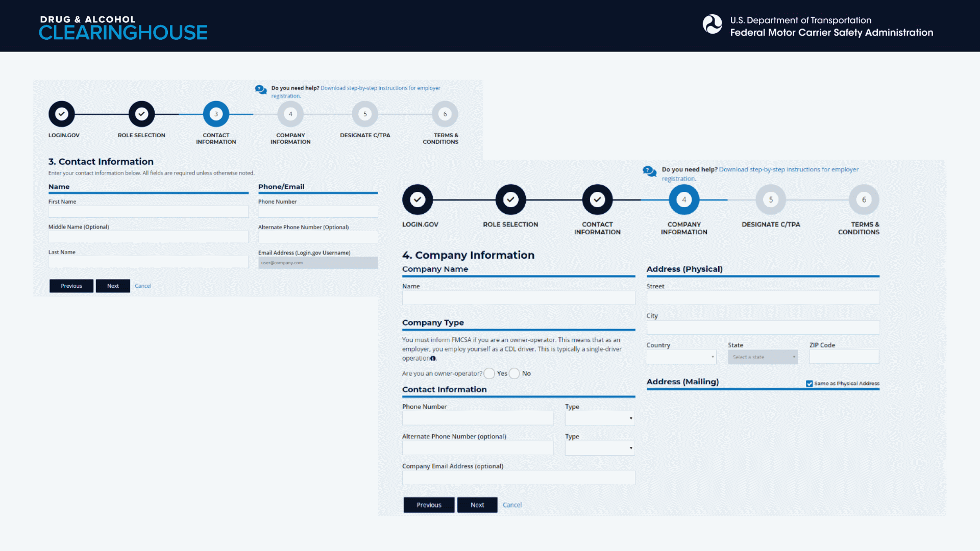Viewport: 980px width, 551px height.
Task: Click Next button on Company Information form
Action: coord(477,505)
